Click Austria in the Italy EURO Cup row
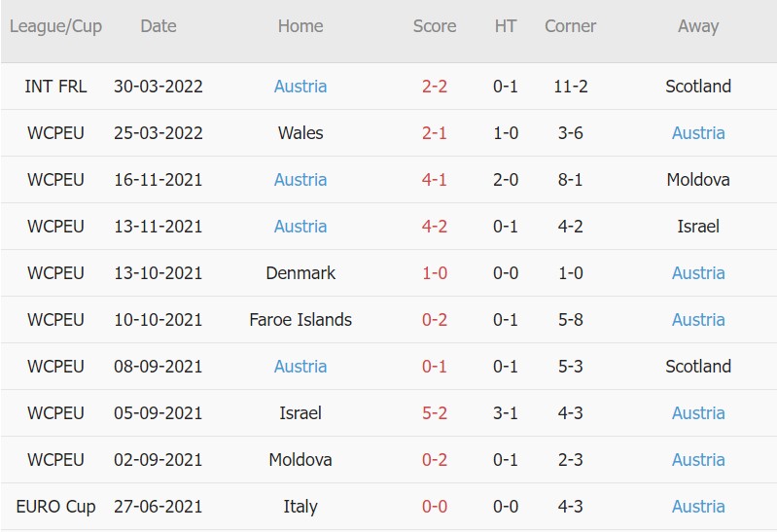Image resolution: width=777 pixels, height=532 pixels. click(698, 507)
